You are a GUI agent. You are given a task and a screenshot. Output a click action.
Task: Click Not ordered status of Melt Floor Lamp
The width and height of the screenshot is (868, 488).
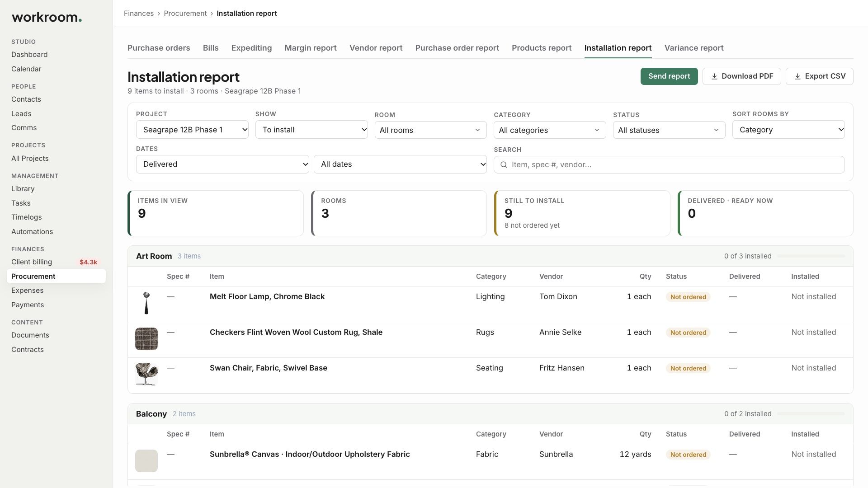point(688,297)
